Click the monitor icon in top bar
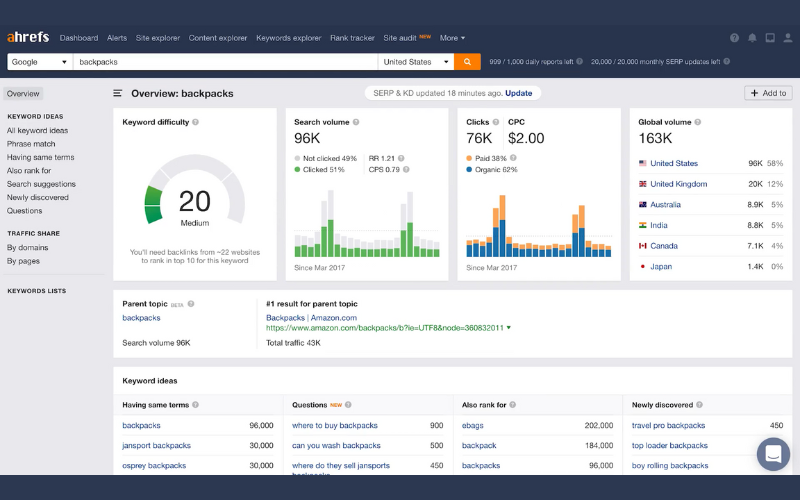Viewport: 800px width, 500px height. [x=770, y=38]
